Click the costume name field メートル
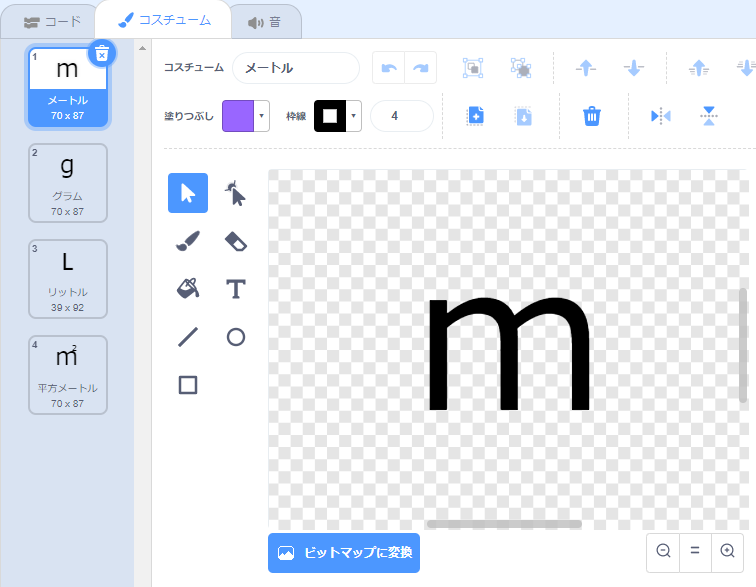756x587 pixels. 296,68
